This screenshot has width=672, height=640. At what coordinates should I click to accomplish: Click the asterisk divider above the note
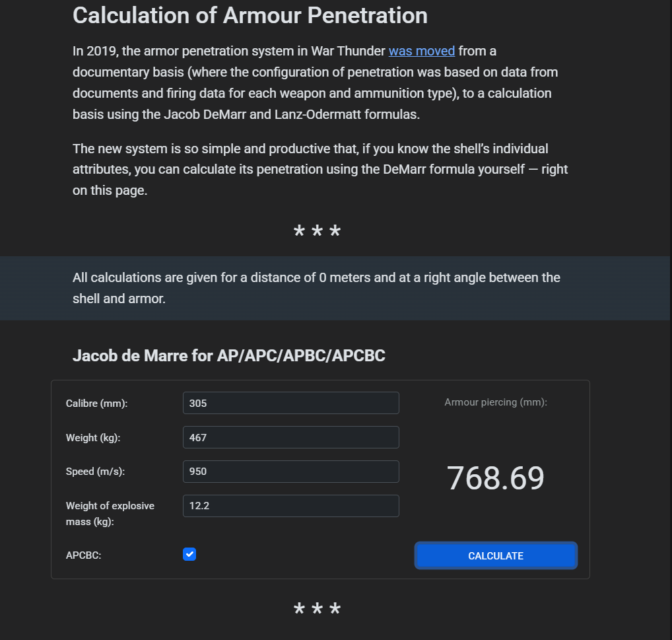tap(317, 232)
